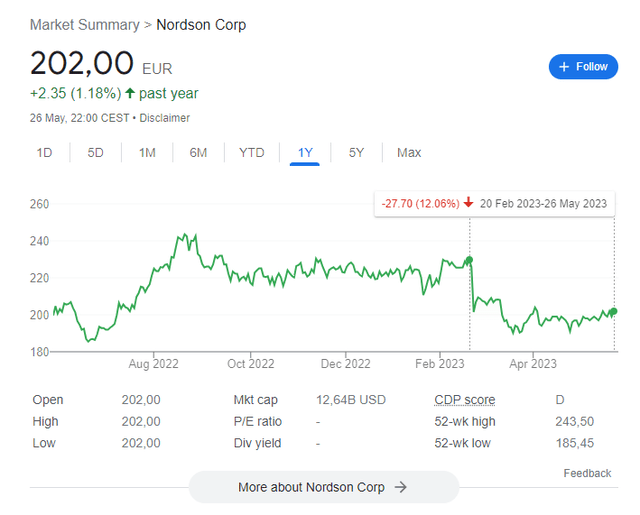
Task: Click the 52-wk low label
Action: click(x=462, y=443)
